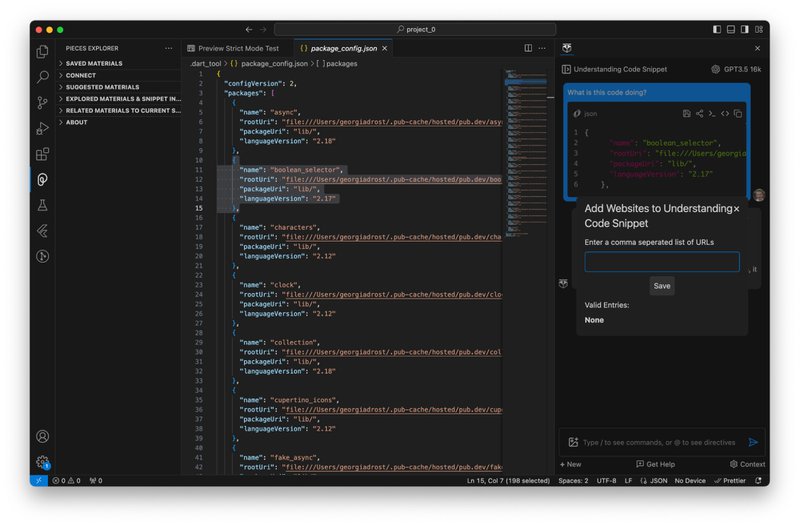Screen dimensions: 800x526
Task: Start a New conversation
Action: pyautogui.click(x=570, y=464)
